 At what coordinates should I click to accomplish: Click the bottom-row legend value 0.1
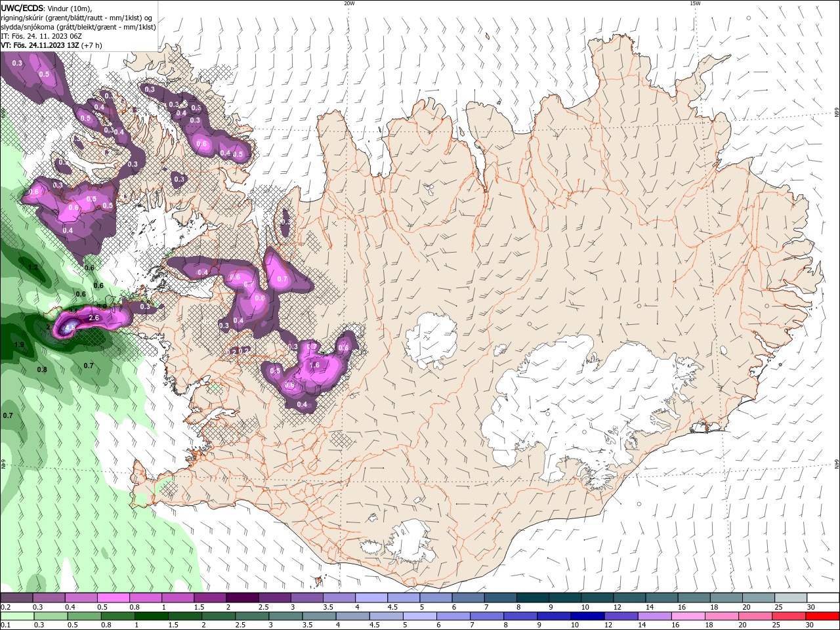5,625
